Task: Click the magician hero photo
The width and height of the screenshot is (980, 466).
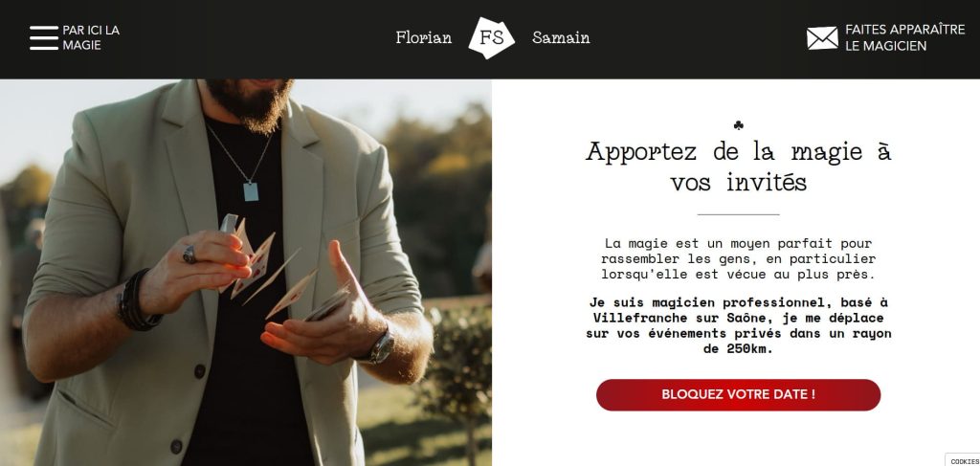Action: click(x=246, y=273)
